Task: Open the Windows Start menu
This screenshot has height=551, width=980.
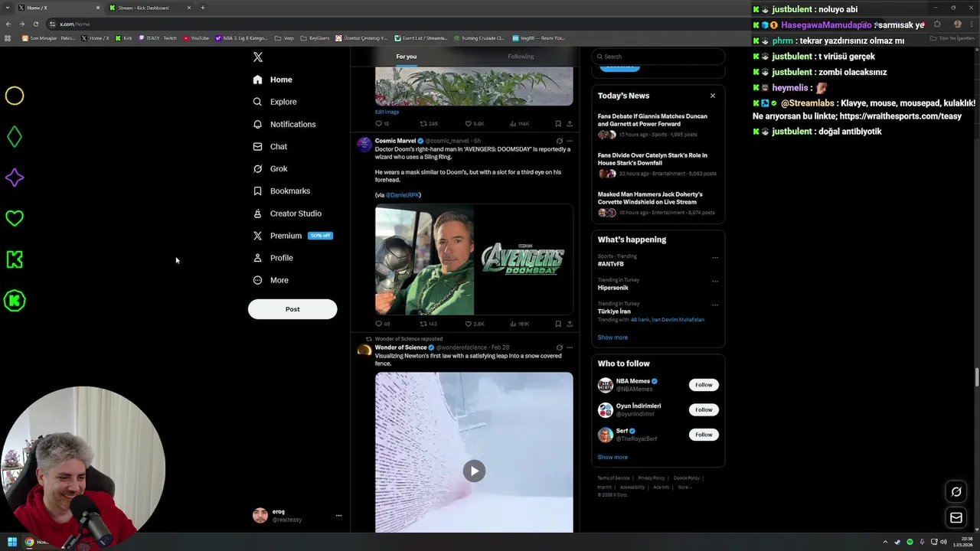Action: tap(12, 542)
